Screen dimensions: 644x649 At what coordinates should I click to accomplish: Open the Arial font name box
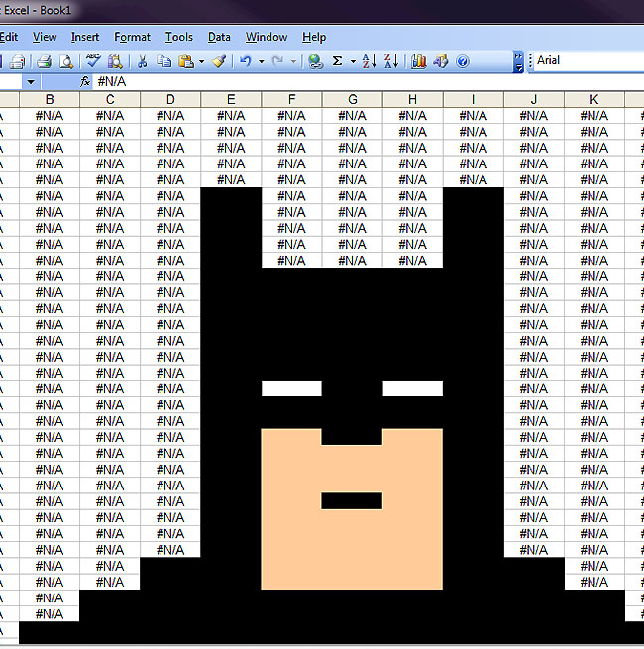tap(589, 60)
